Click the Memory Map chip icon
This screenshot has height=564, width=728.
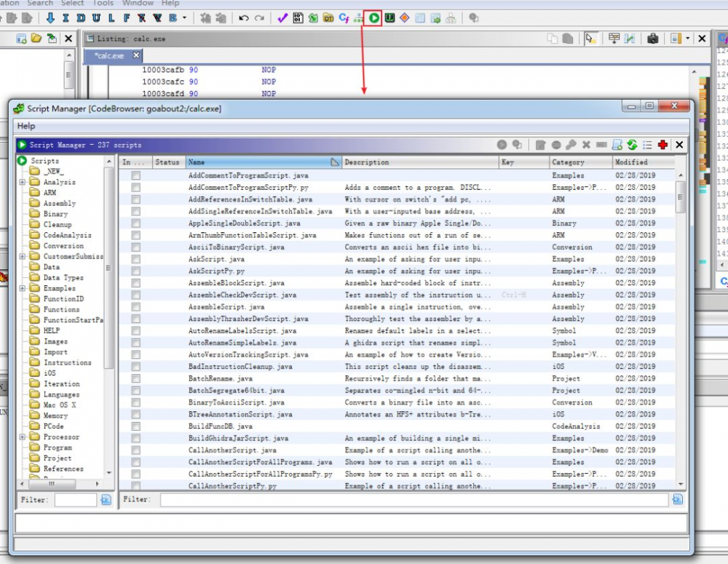pos(389,18)
